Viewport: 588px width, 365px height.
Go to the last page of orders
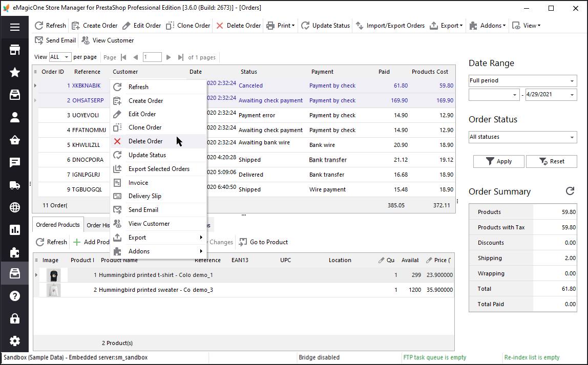point(180,57)
